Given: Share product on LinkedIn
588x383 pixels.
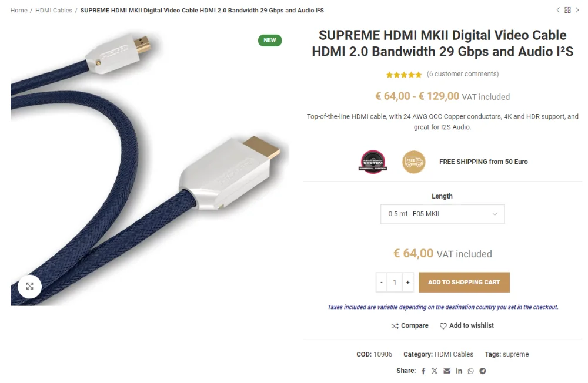Looking at the screenshot, I should (459, 371).
